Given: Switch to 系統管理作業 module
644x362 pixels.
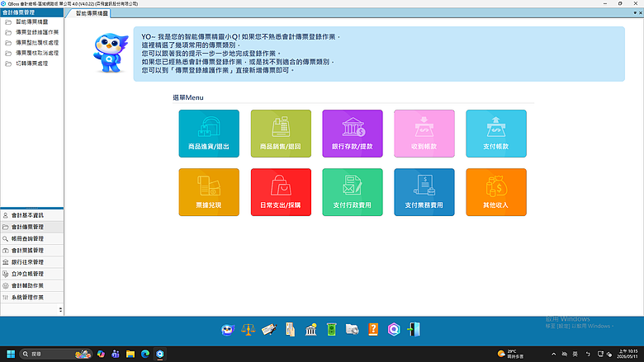Looking at the screenshot, I should [x=32, y=297].
